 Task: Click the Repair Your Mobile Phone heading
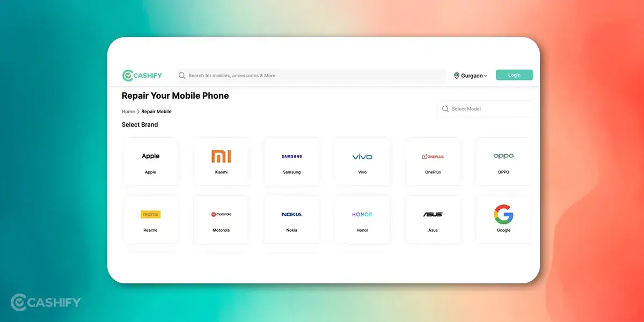click(x=175, y=96)
